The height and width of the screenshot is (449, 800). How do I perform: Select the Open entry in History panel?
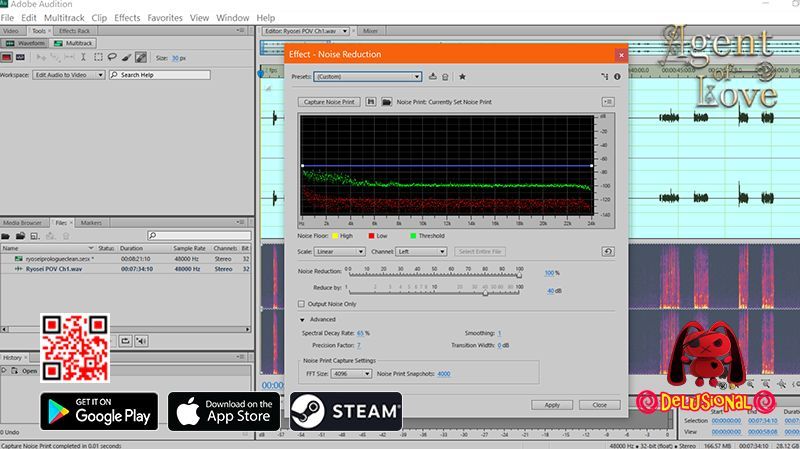(x=30, y=371)
